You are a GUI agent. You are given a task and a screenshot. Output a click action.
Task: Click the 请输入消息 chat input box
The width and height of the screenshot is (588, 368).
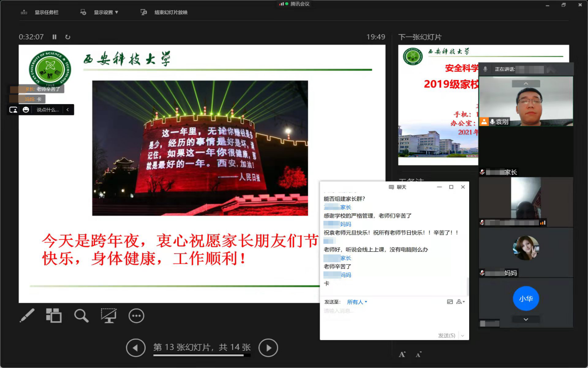(394, 318)
